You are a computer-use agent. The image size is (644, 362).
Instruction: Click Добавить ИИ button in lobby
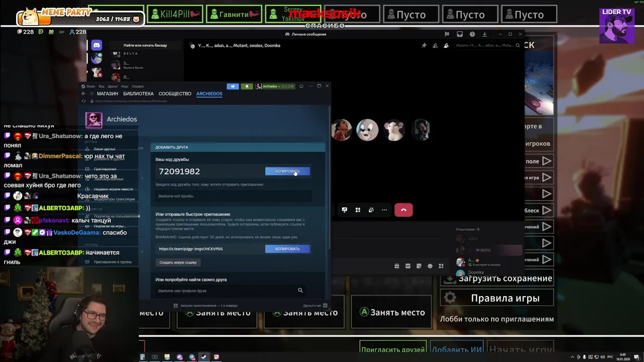[x=457, y=349]
